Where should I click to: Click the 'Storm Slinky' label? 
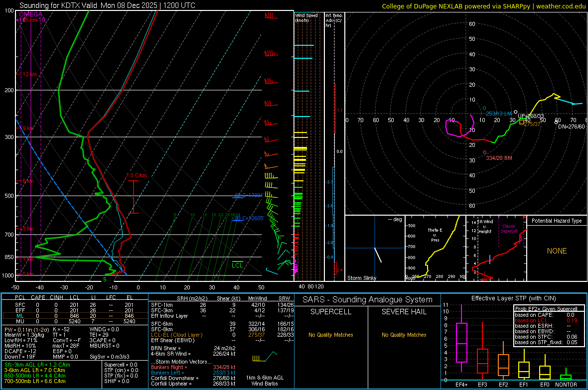click(x=361, y=278)
